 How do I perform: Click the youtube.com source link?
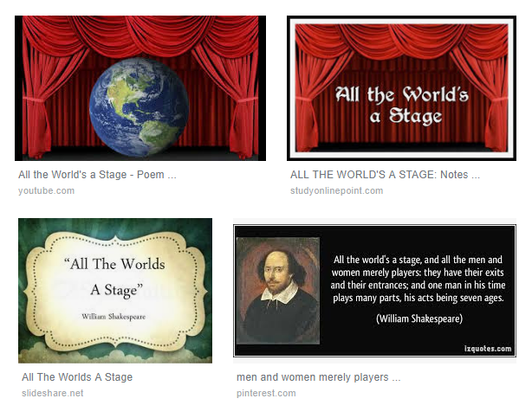(x=46, y=190)
